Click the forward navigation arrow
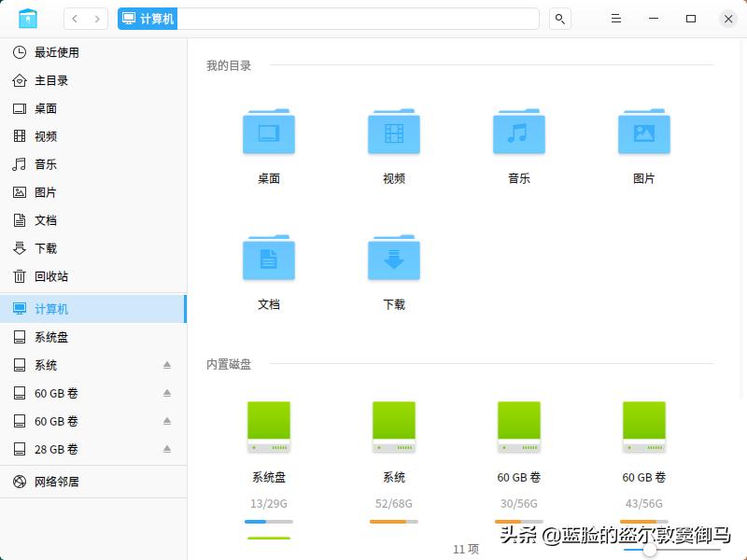This screenshot has height=560, width=747. (x=96, y=18)
